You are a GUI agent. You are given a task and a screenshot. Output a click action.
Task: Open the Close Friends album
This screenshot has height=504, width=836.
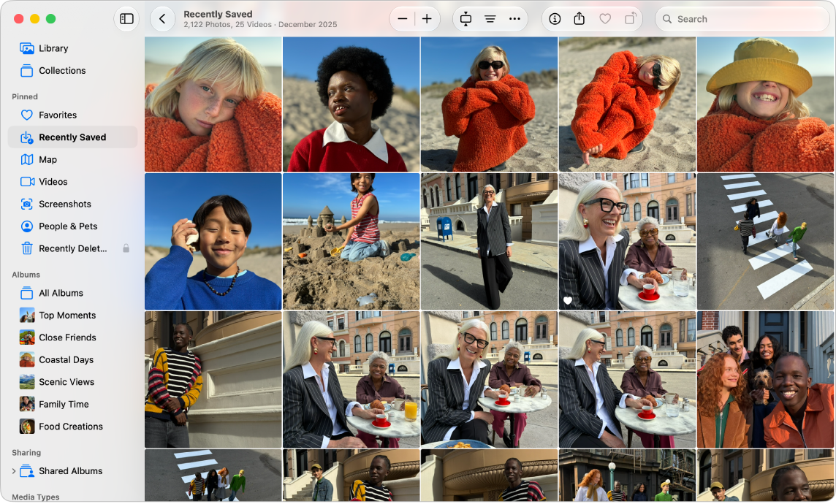click(72, 337)
